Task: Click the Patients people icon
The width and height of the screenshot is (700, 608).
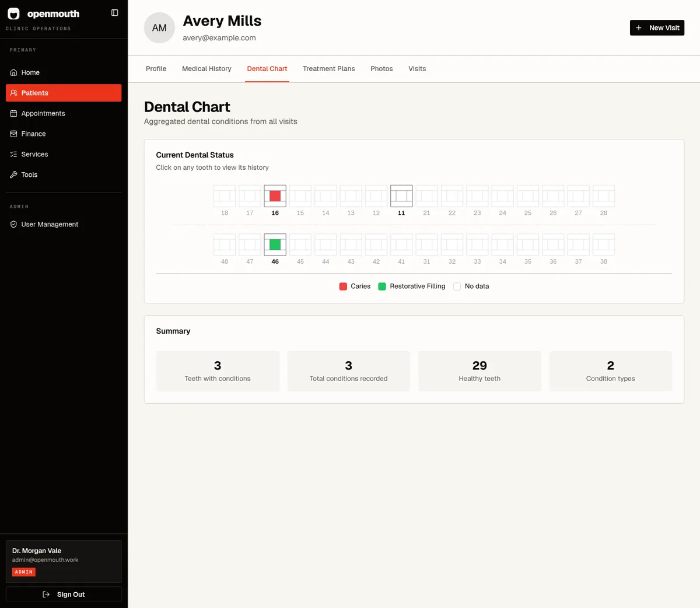Action: [x=14, y=93]
